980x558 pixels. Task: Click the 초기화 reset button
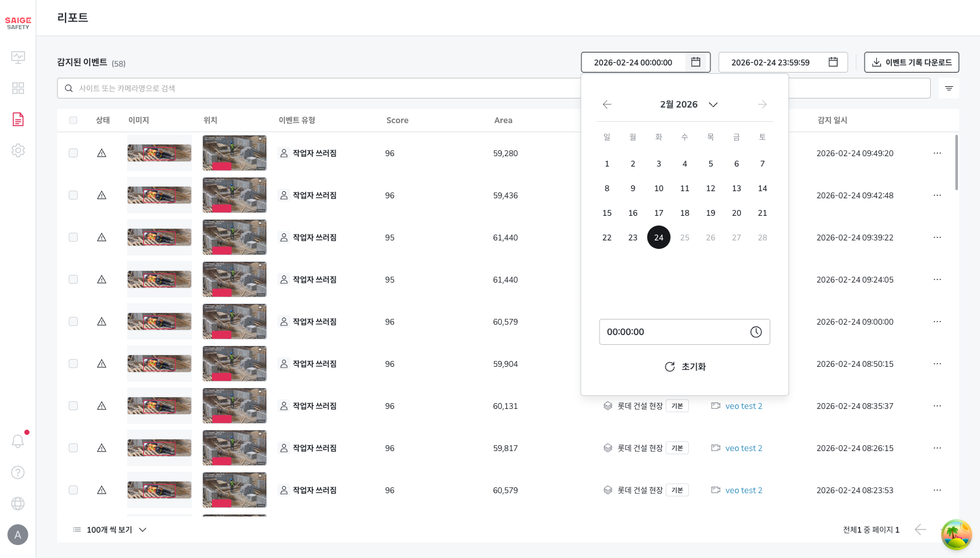685,367
